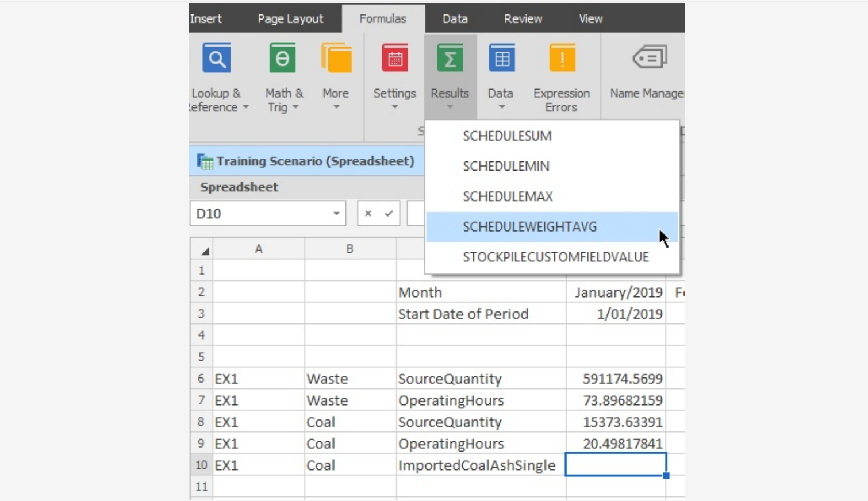
Task: Open the Lookup & Reference functions icon
Action: [216, 57]
